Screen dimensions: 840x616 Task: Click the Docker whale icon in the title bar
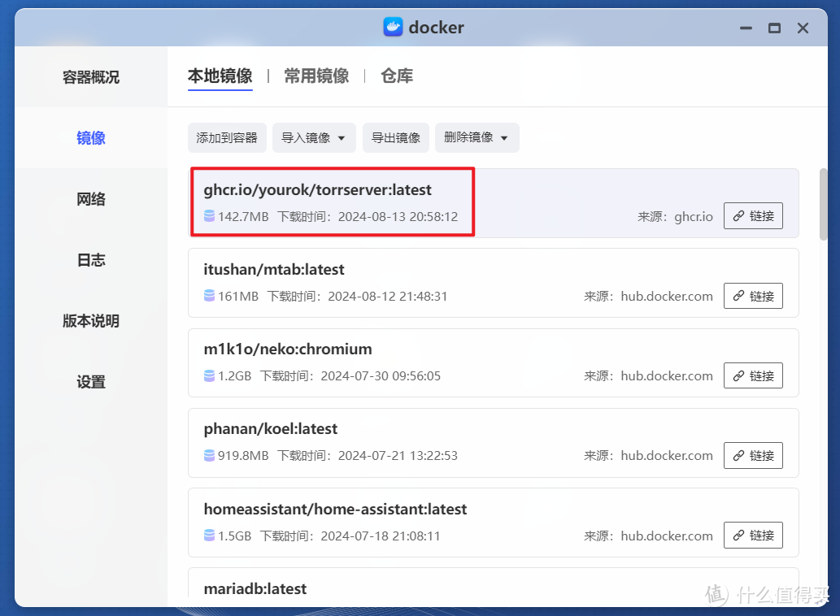click(393, 27)
